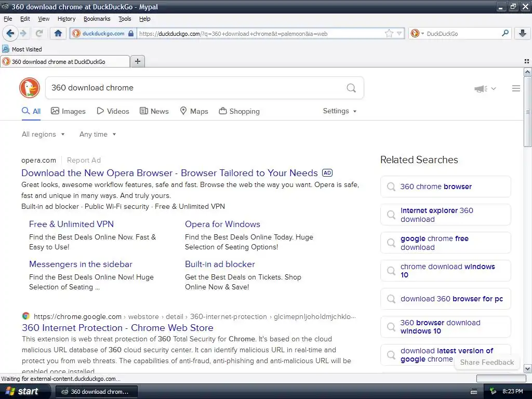Open the megaphone feedback menu

point(485,88)
